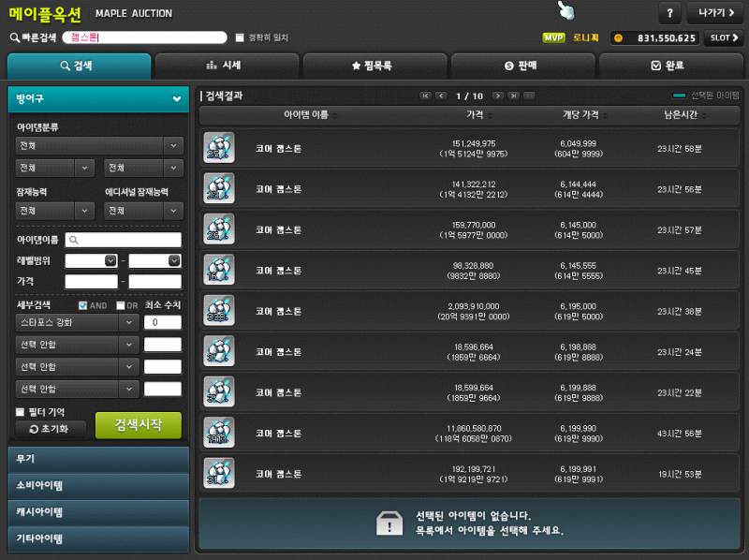Reset filters with the 초기화 button
749x560 pixels.
click(51, 429)
